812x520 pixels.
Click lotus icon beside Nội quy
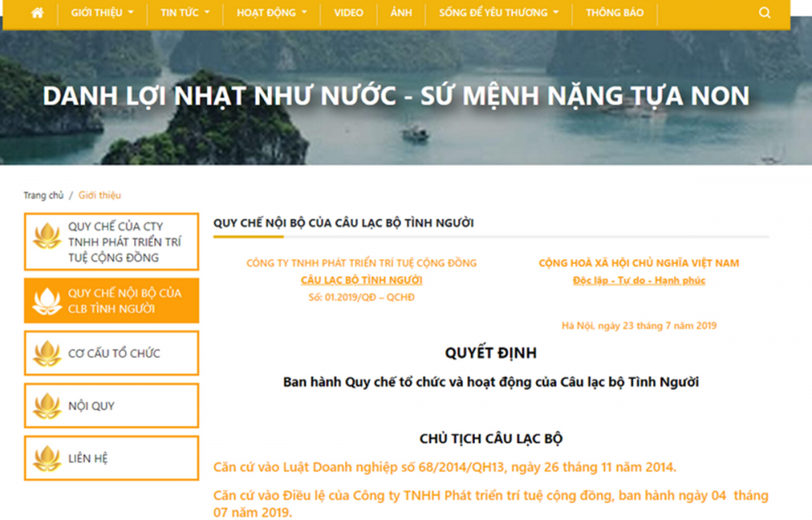[47, 405]
